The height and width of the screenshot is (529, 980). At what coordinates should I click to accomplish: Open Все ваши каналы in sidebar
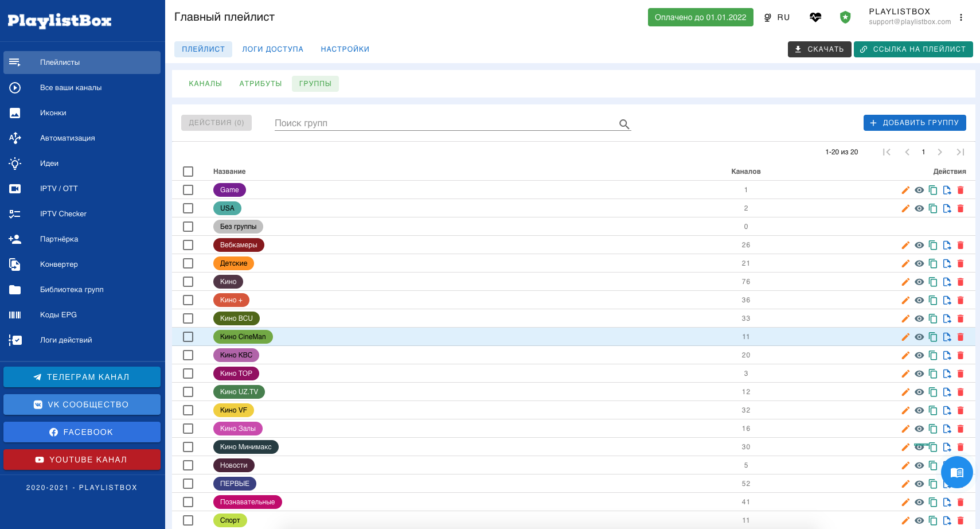tap(82, 88)
